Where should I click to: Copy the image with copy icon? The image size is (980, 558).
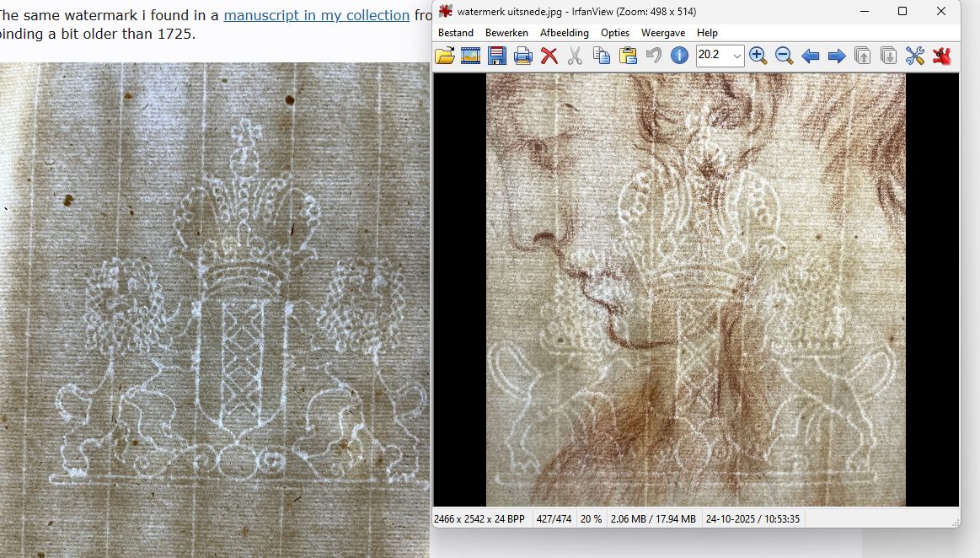coord(602,56)
